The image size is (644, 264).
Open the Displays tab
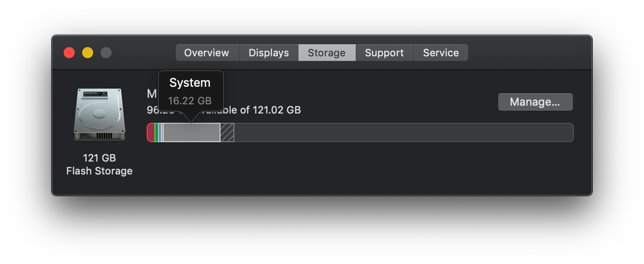click(268, 53)
